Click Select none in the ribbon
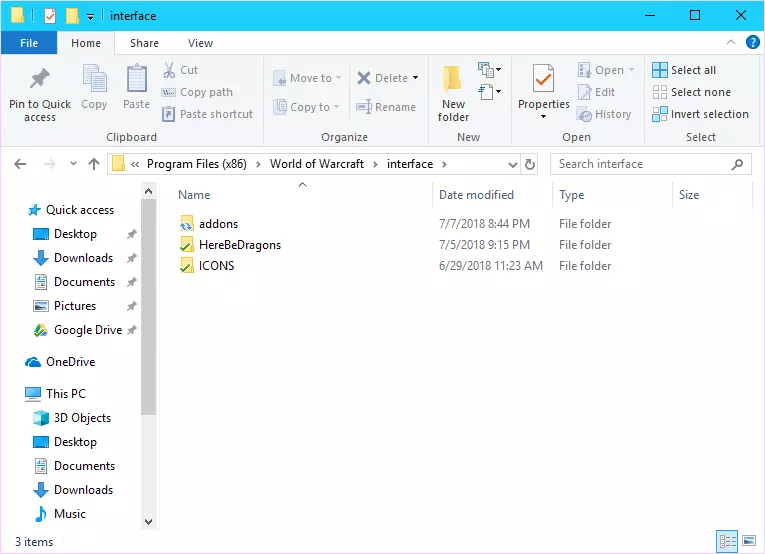Viewport: 765px width, 554px height. [691, 92]
